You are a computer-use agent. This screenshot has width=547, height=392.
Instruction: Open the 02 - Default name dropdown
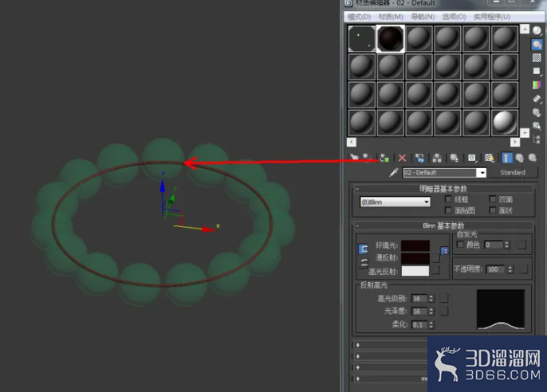pyautogui.click(x=482, y=172)
